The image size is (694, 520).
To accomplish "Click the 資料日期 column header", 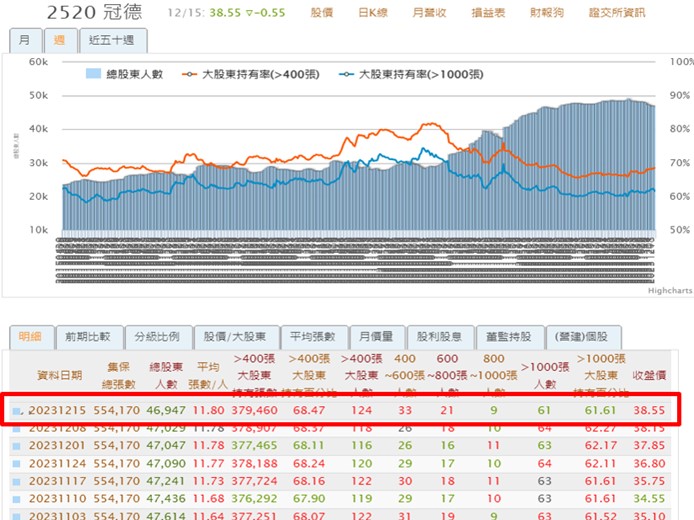I will click(x=59, y=376).
